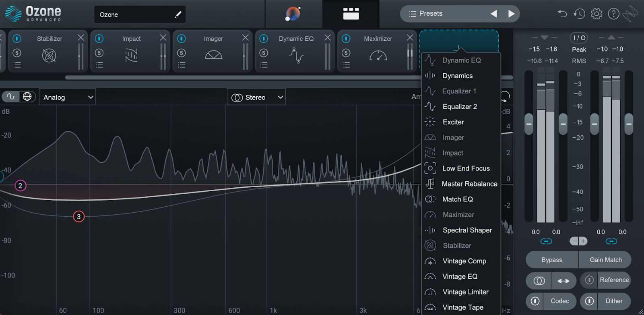Go to the next preset arrow
Image resolution: width=644 pixels, height=315 pixels.
511,14
